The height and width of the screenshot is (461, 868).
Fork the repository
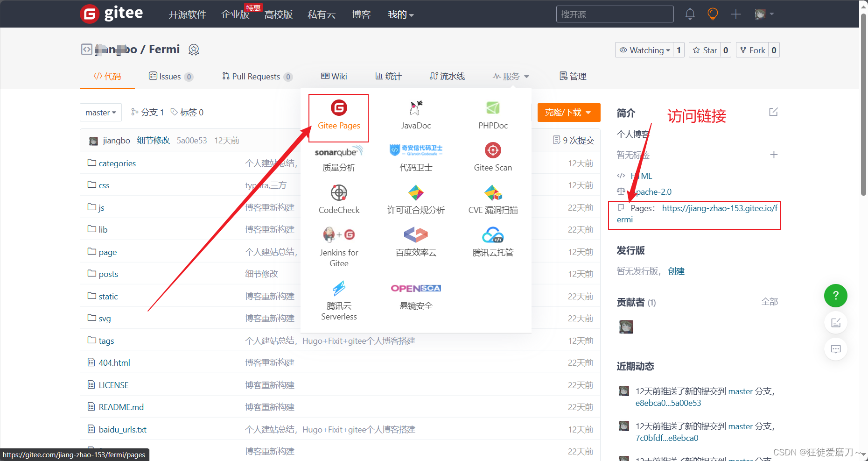[752, 50]
